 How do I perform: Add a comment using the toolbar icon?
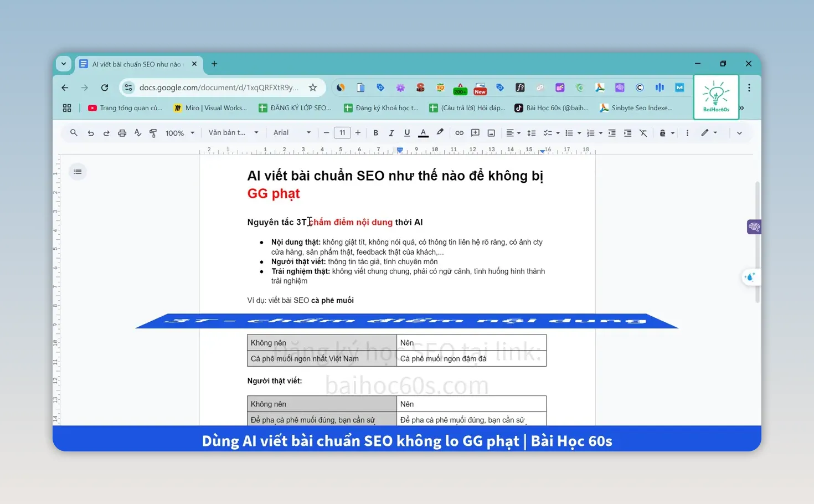[475, 133]
